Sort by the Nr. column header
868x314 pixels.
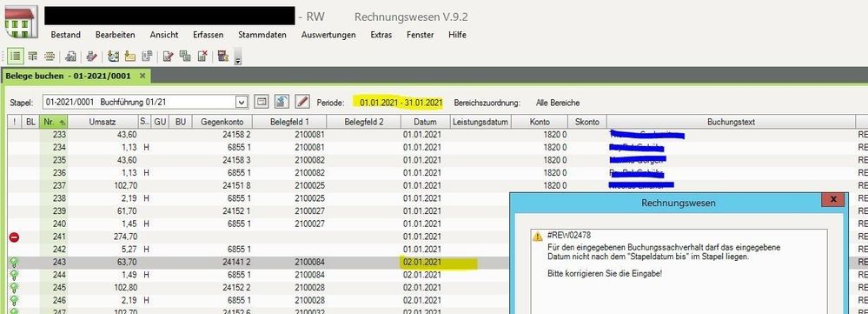point(53,122)
